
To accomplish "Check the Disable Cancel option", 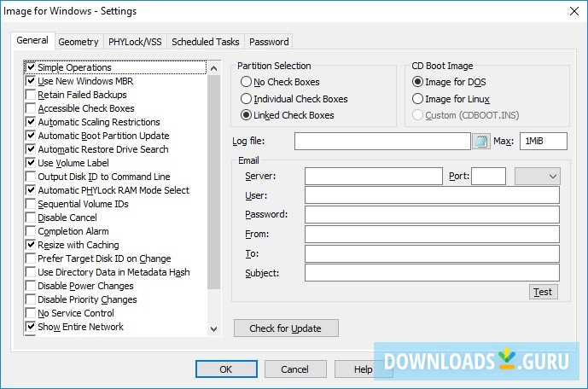I will (31, 218).
